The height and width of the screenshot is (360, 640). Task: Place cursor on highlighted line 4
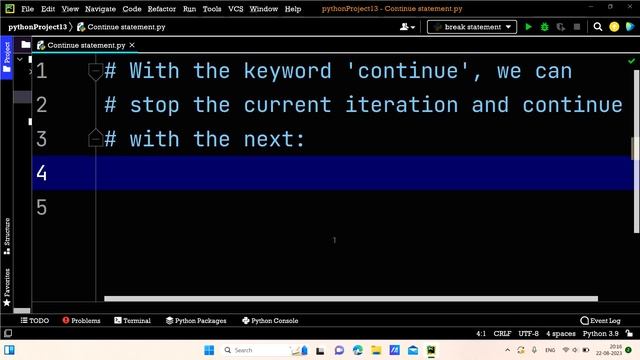coord(333,173)
